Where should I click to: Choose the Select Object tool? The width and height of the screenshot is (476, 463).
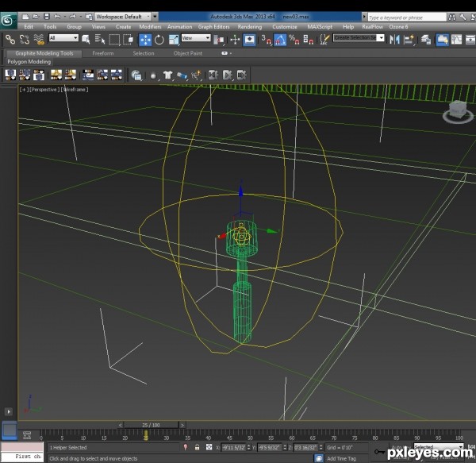pos(86,40)
